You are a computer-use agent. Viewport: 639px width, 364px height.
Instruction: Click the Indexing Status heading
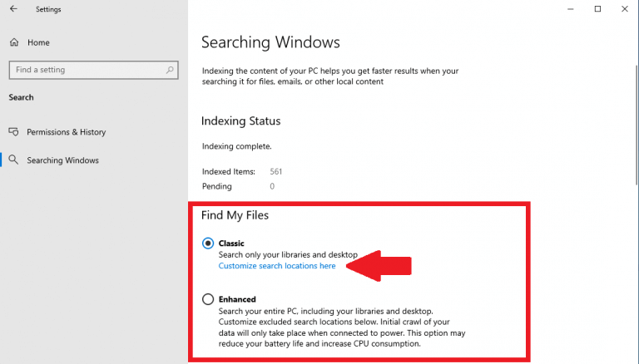pyautogui.click(x=240, y=121)
